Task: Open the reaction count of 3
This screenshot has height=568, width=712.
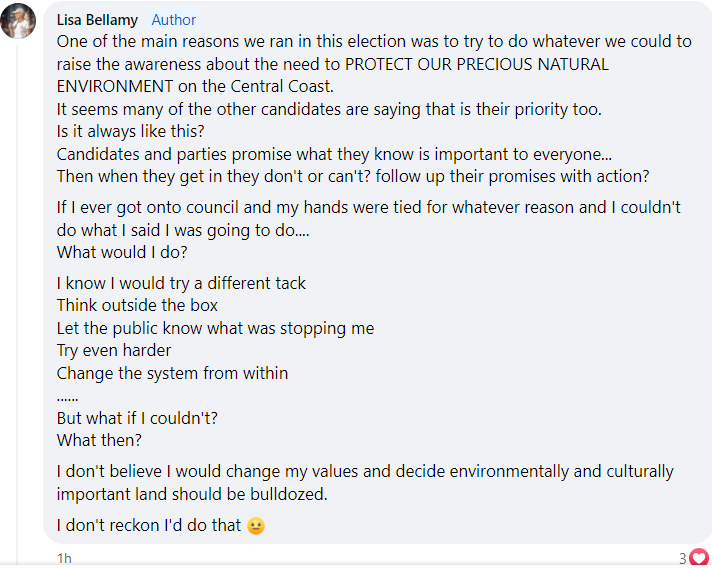Action: tap(682, 558)
